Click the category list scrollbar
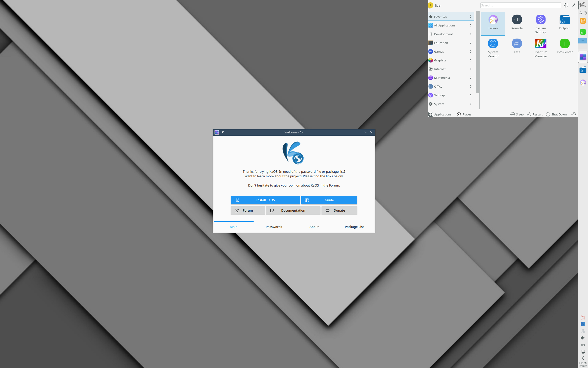 477,52
